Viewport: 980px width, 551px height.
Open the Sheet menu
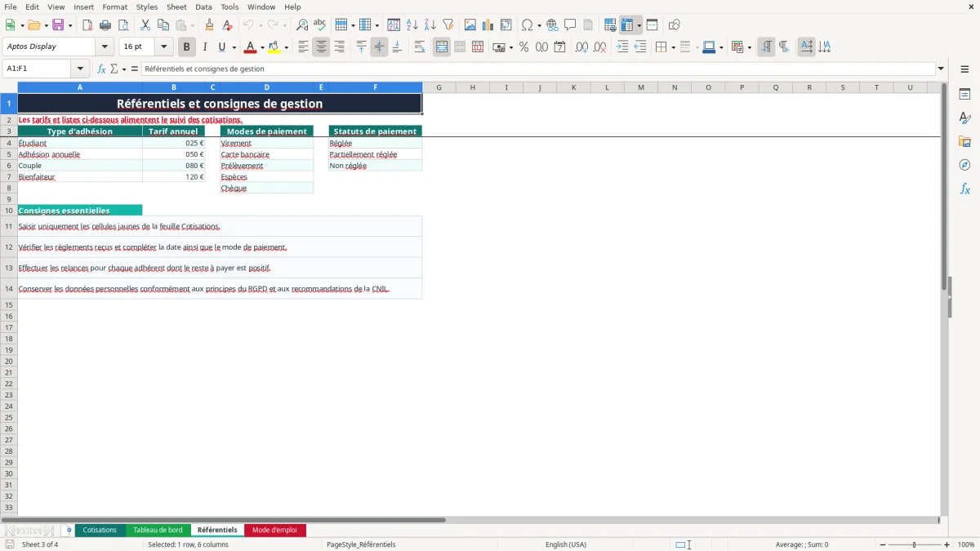click(176, 7)
